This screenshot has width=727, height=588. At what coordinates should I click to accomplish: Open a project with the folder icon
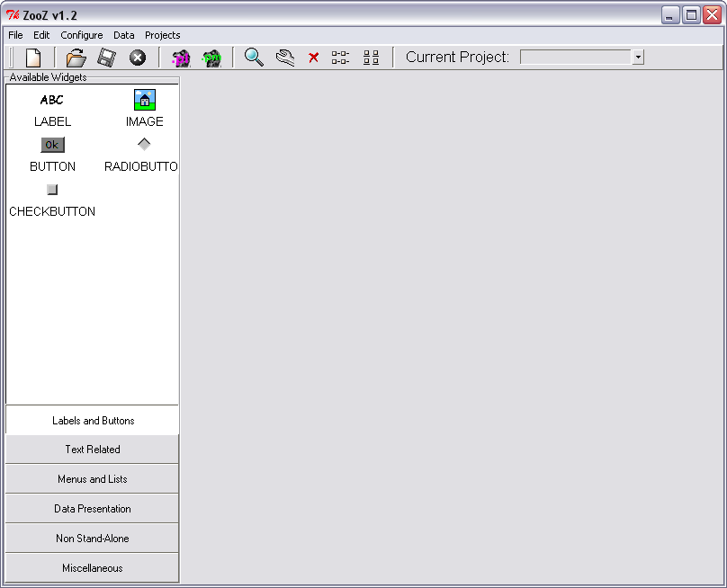[x=76, y=58]
